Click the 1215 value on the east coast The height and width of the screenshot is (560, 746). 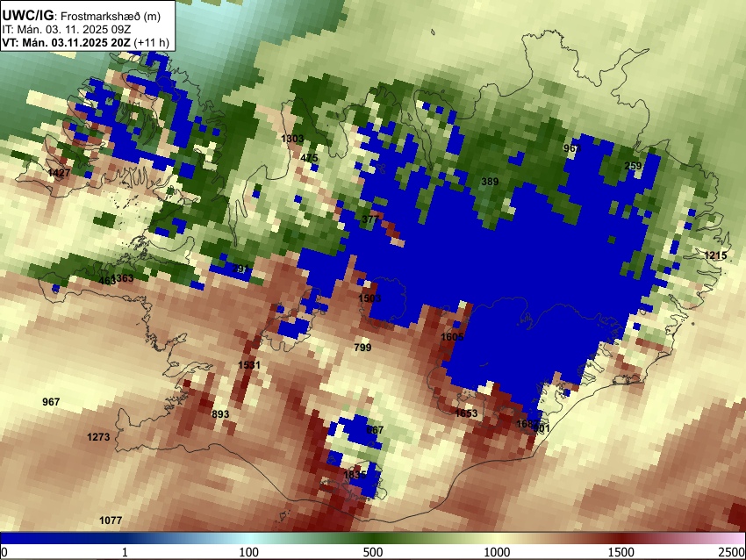coord(715,255)
